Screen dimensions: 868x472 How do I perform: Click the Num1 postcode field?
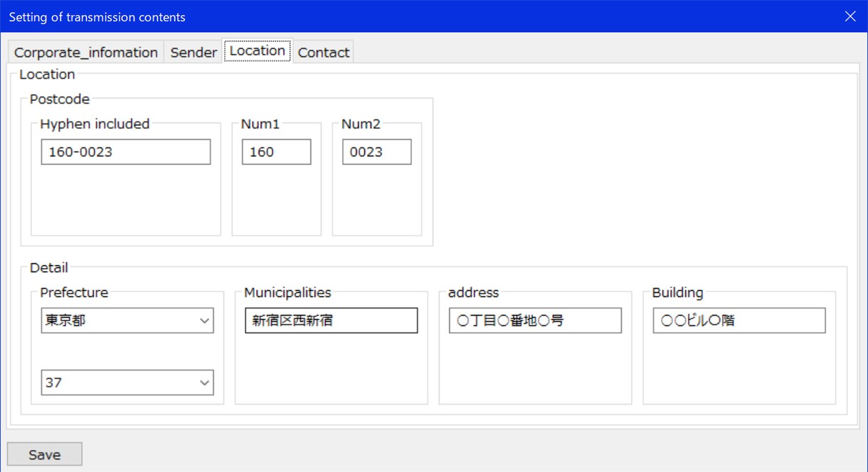[276, 152]
